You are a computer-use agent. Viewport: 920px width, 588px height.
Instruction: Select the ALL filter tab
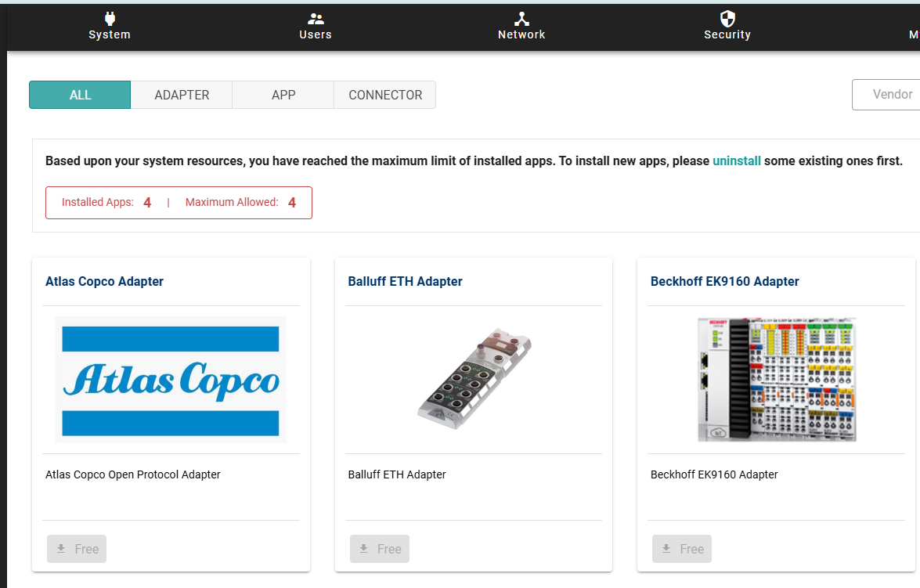click(x=80, y=95)
